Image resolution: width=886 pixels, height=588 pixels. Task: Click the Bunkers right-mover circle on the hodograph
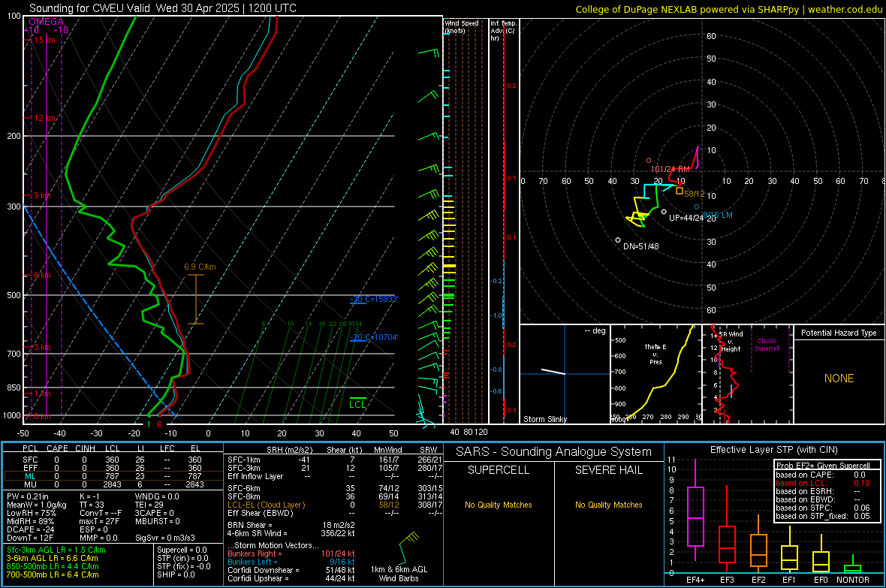[649, 161]
